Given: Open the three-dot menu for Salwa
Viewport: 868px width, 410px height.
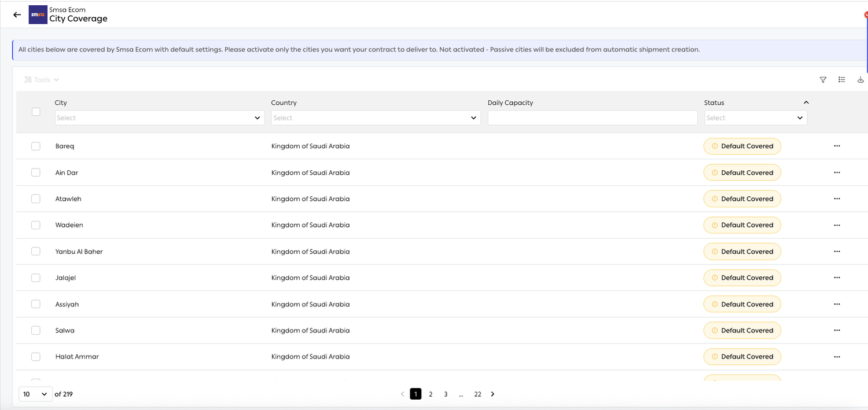Looking at the screenshot, I should 837,330.
